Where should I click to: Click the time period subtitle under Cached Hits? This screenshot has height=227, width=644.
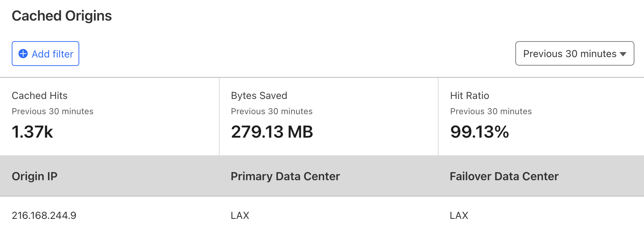[x=53, y=111]
